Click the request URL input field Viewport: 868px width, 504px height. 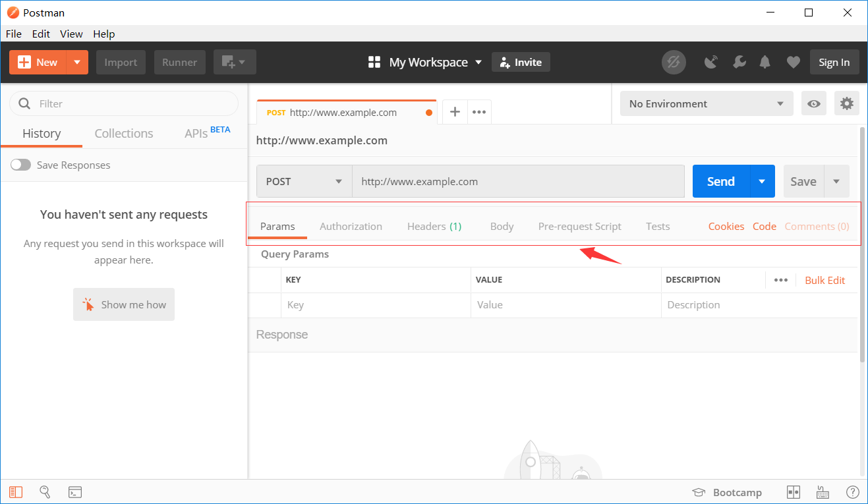(x=518, y=181)
